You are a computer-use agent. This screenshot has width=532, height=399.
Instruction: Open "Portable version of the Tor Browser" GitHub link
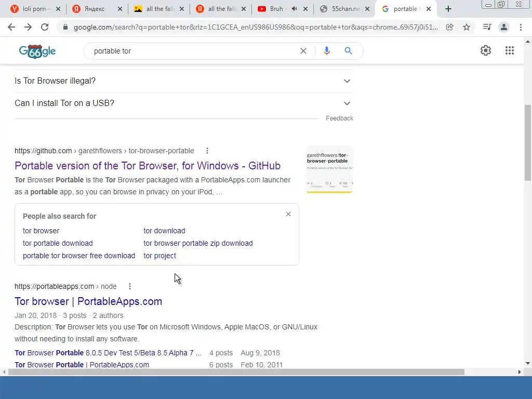pyautogui.click(x=148, y=166)
